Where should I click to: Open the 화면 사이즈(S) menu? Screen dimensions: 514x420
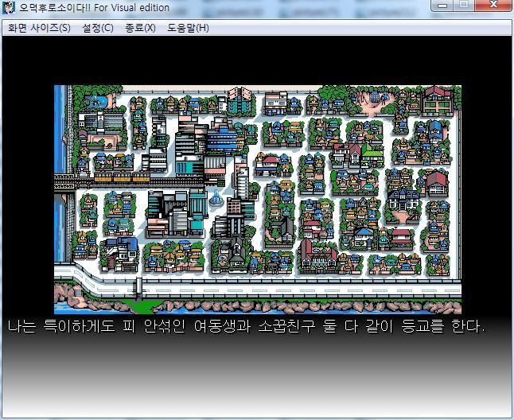tap(39, 28)
